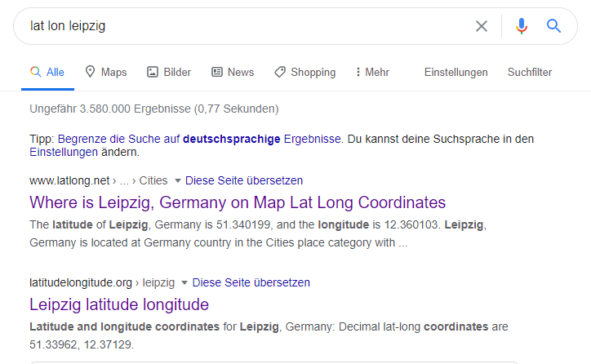Open 'Leipzig latitude longitude' result

point(119,304)
